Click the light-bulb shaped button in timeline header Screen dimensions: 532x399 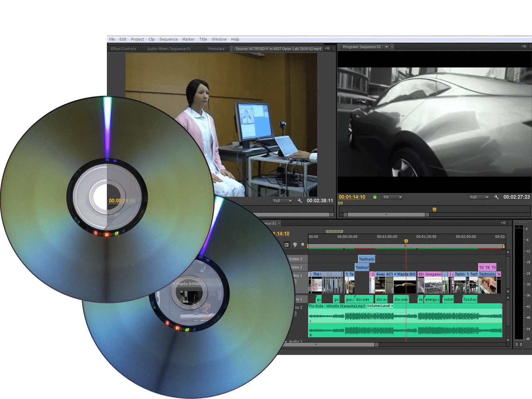[295, 245]
